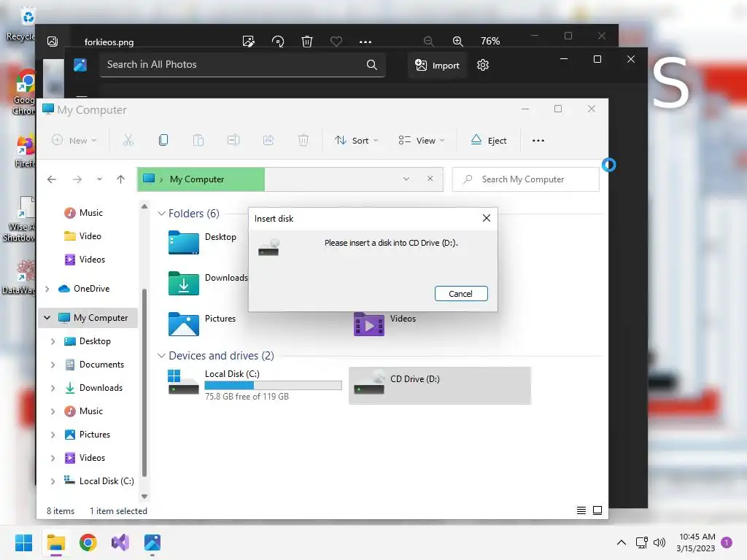The image size is (747, 560).
Task: Delete image in forkieos.png viewer
Action: pos(307,42)
